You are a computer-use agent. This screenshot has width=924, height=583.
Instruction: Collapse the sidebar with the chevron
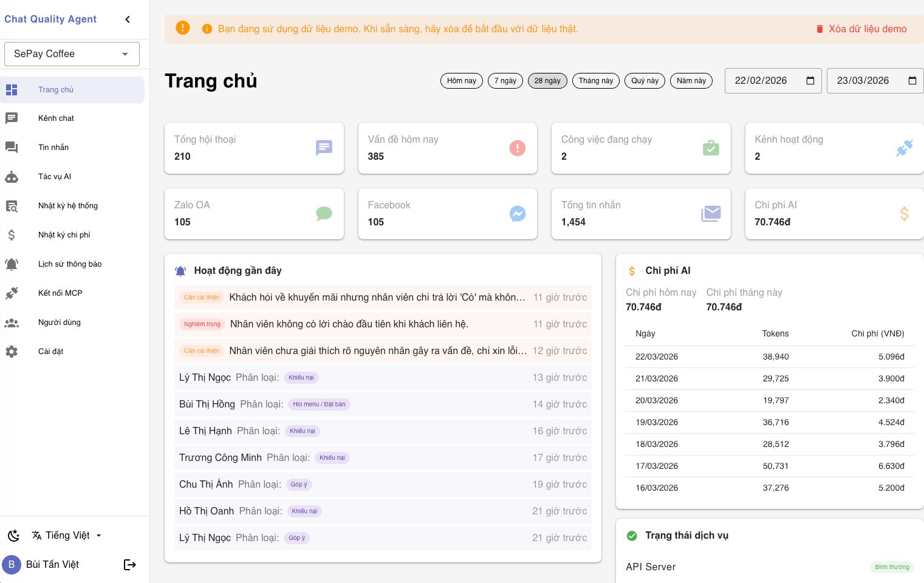pyautogui.click(x=128, y=19)
